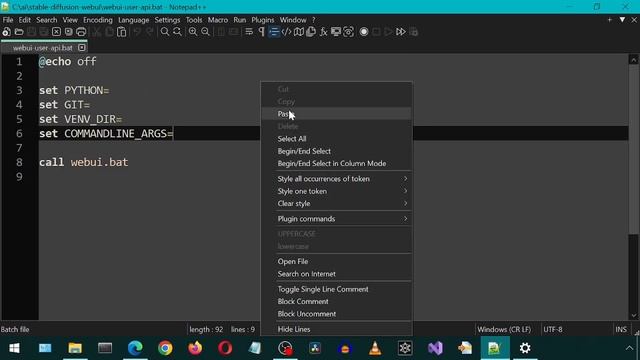Click the plus icon at the menu bar's right end
The image size is (640, 360).
tap(609, 20)
